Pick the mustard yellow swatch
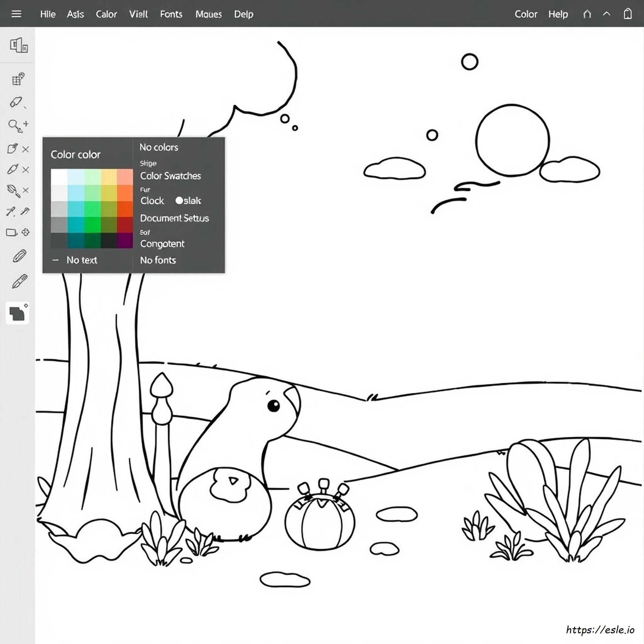This screenshot has width=644, height=644. pyautogui.click(x=109, y=193)
